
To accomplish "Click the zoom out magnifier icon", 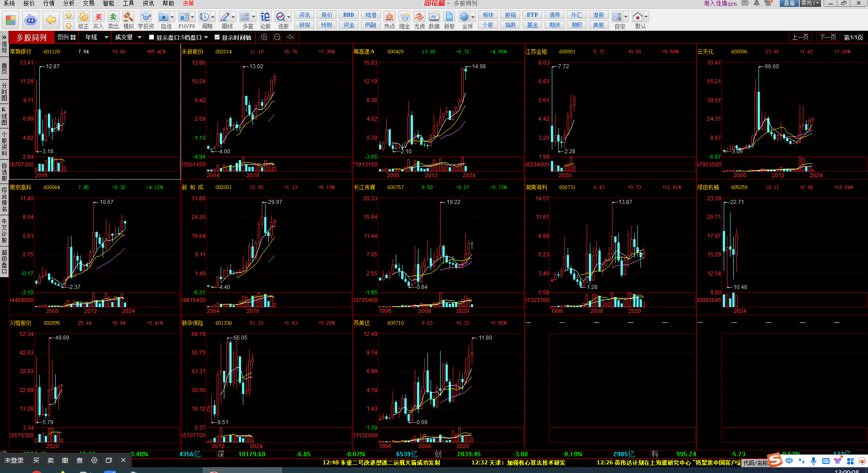I will (x=277, y=38).
